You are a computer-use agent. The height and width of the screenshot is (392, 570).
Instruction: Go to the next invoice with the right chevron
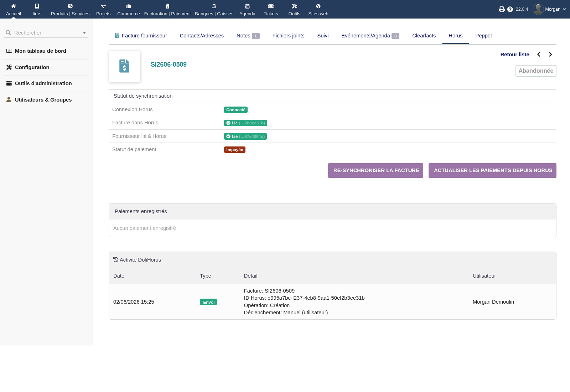(550, 55)
